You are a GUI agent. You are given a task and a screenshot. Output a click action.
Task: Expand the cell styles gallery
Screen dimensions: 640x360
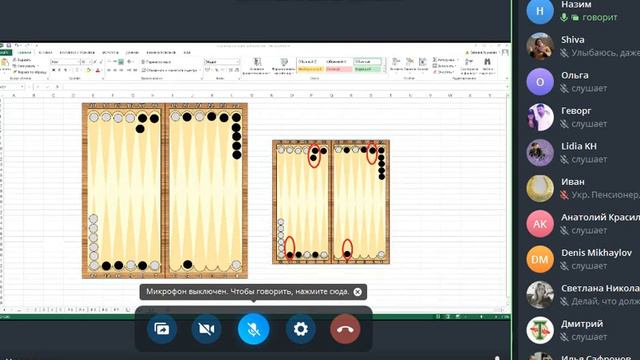384,71
